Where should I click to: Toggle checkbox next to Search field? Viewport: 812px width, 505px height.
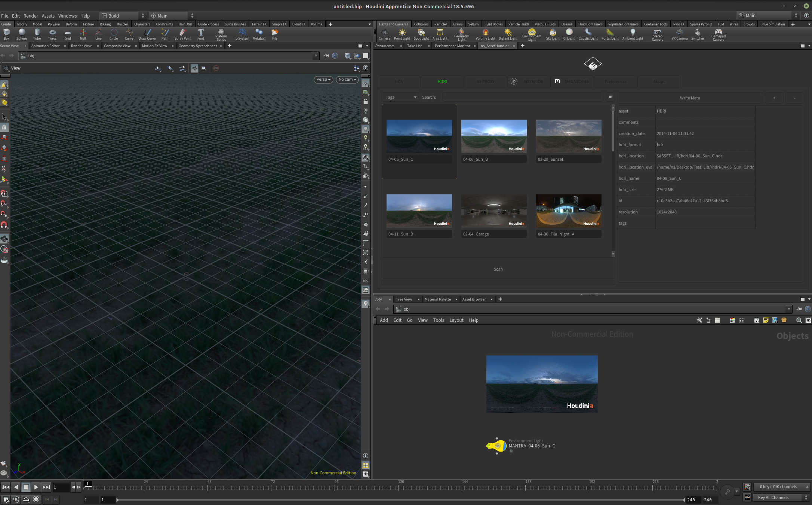(x=610, y=97)
